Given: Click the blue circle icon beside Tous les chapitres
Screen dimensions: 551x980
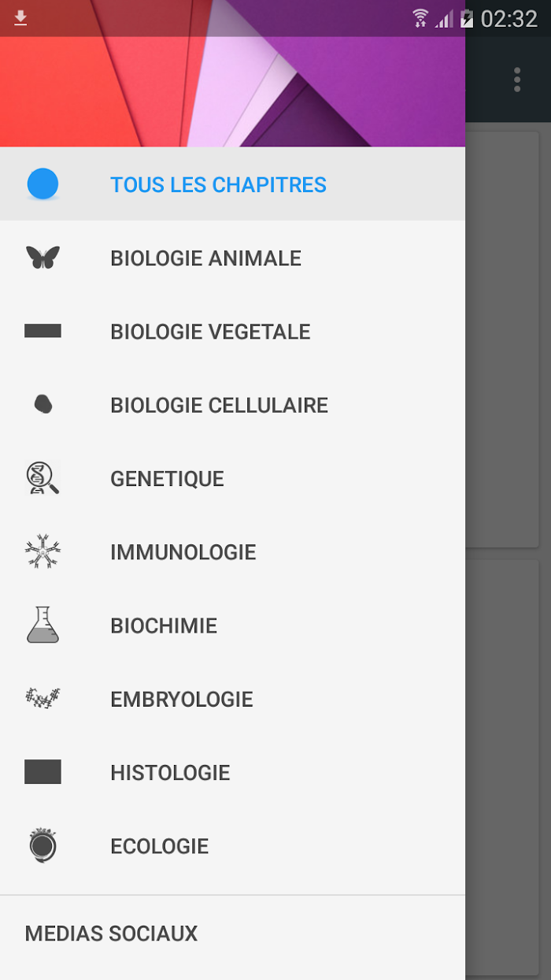Looking at the screenshot, I should click(x=43, y=184).
